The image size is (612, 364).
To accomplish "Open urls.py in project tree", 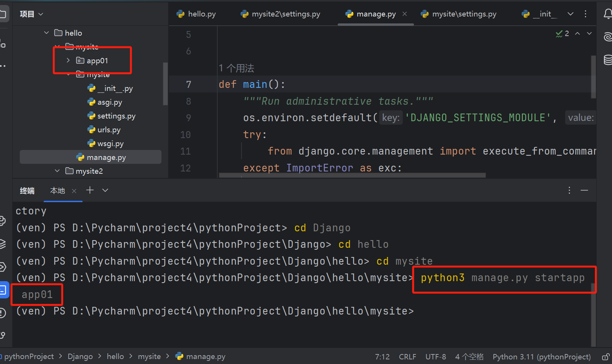I will [104, 130].
